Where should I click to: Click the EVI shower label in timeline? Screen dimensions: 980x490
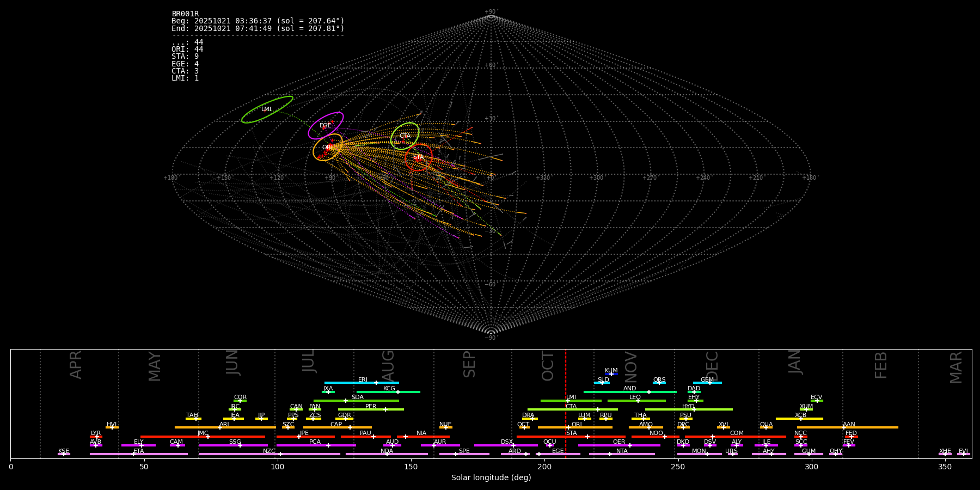pyautogui.click(x=963, y=451)
